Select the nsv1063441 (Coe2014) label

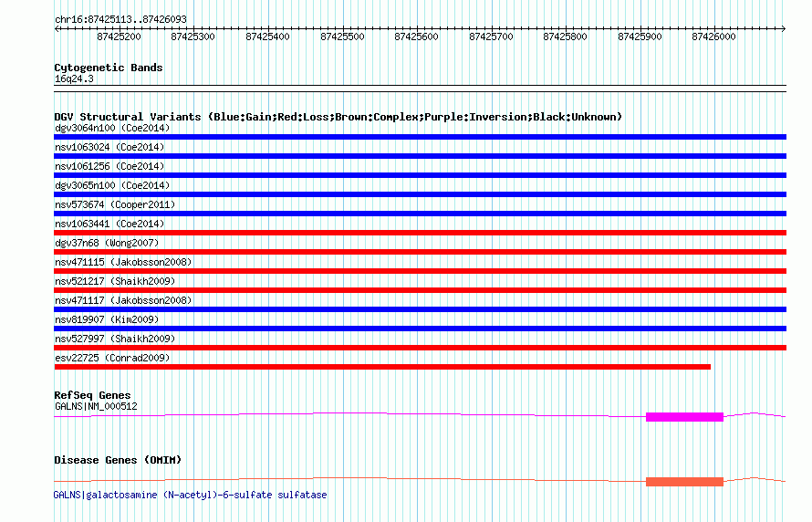pyautogui.click(x=109, y=224)
